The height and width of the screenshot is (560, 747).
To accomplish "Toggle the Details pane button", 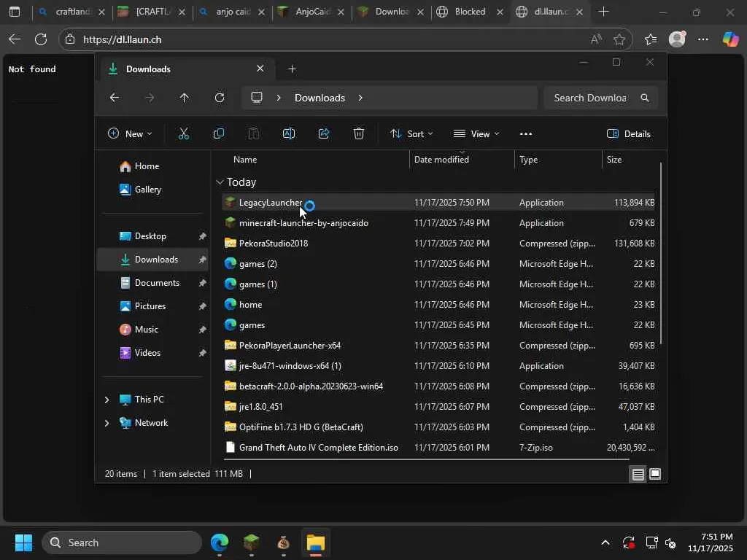I will coord(628,133).
